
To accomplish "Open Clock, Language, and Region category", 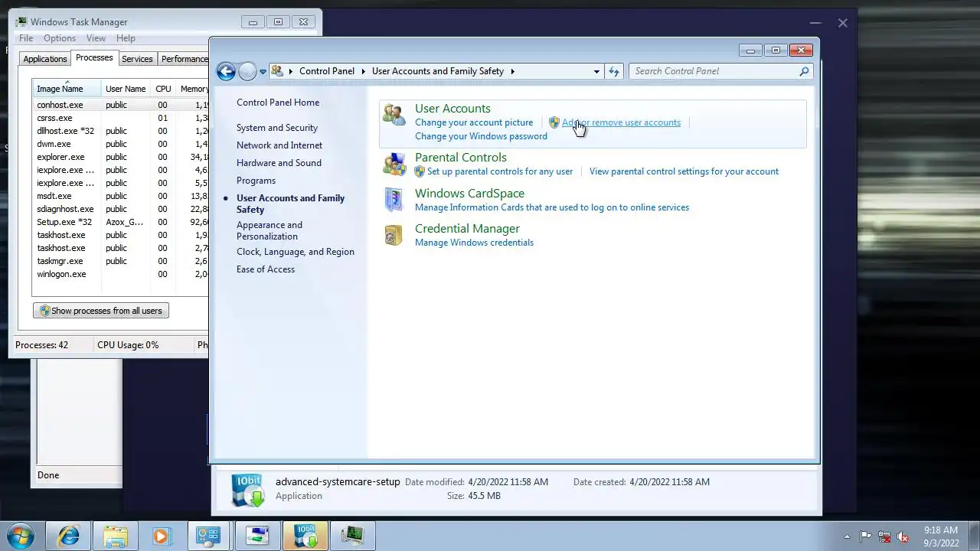I will pos(296,252).
